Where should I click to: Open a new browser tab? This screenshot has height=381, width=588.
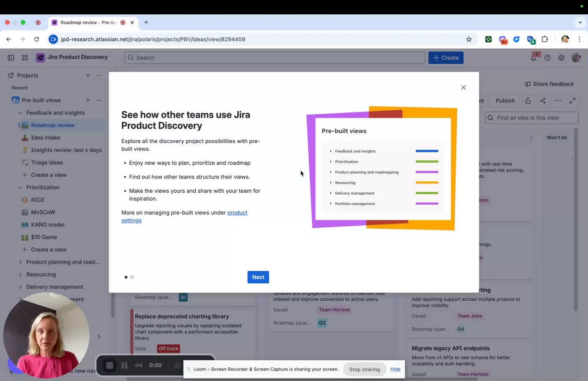click(146, 22)
